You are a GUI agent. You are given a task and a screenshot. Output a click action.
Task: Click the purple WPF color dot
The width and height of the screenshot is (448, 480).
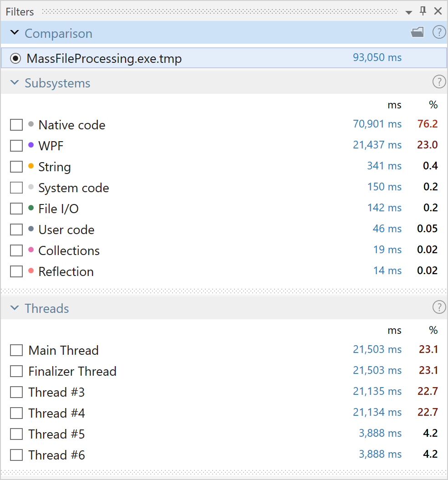point(31,145)
